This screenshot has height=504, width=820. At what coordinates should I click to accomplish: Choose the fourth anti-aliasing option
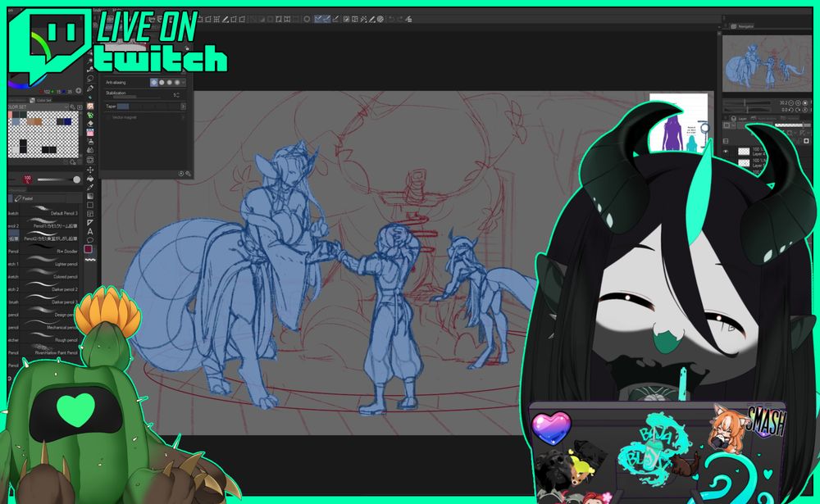[x=177, y=83]
